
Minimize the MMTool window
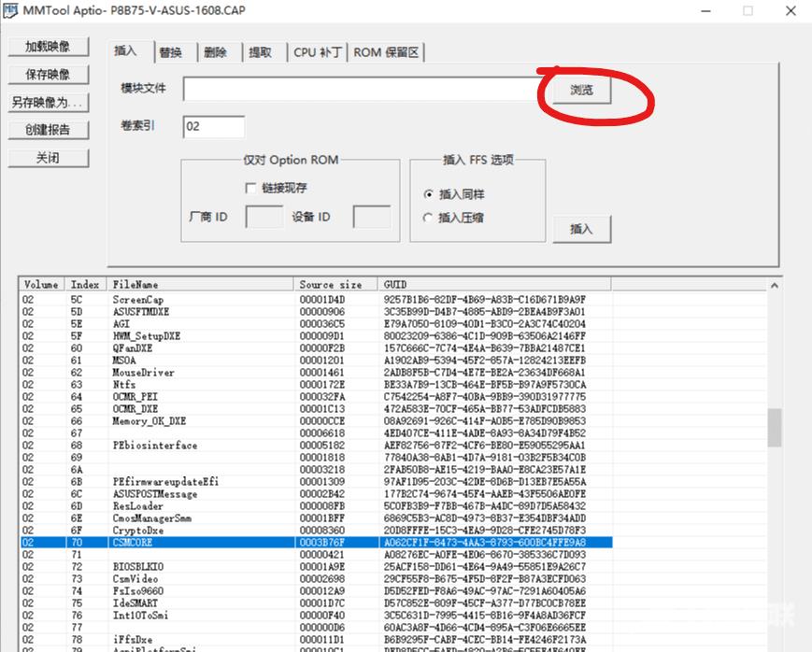(x=705, y=11)
